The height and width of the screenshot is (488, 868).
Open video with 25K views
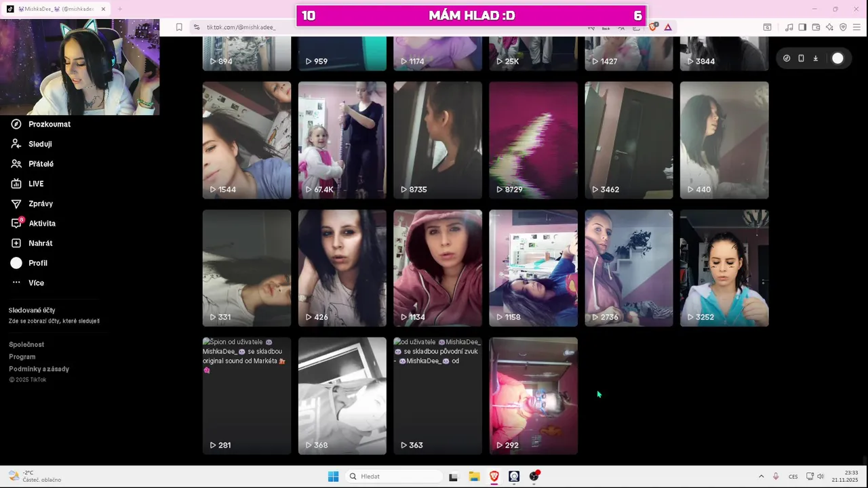pos(534,54)
